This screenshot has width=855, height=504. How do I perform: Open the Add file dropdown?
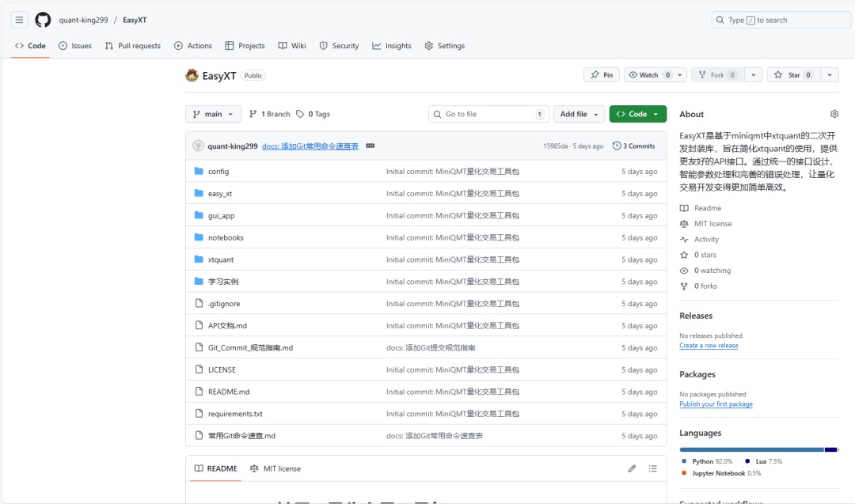coord(579,114)
